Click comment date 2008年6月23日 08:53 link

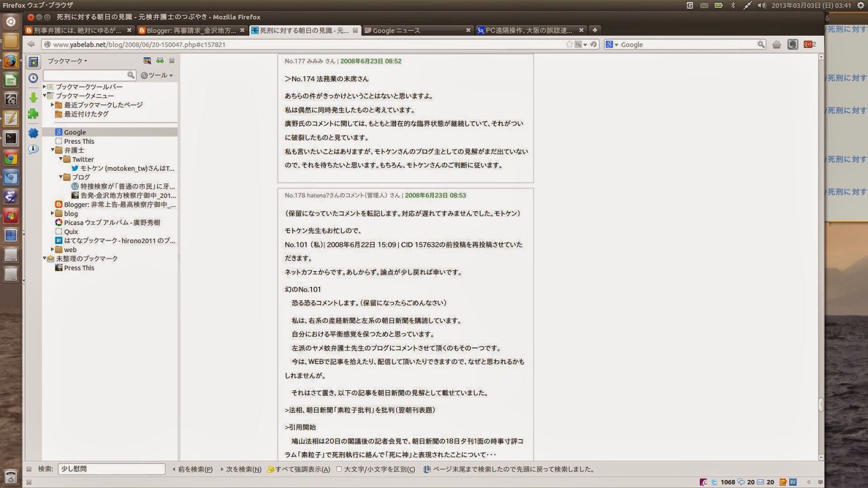click(436, 195)
